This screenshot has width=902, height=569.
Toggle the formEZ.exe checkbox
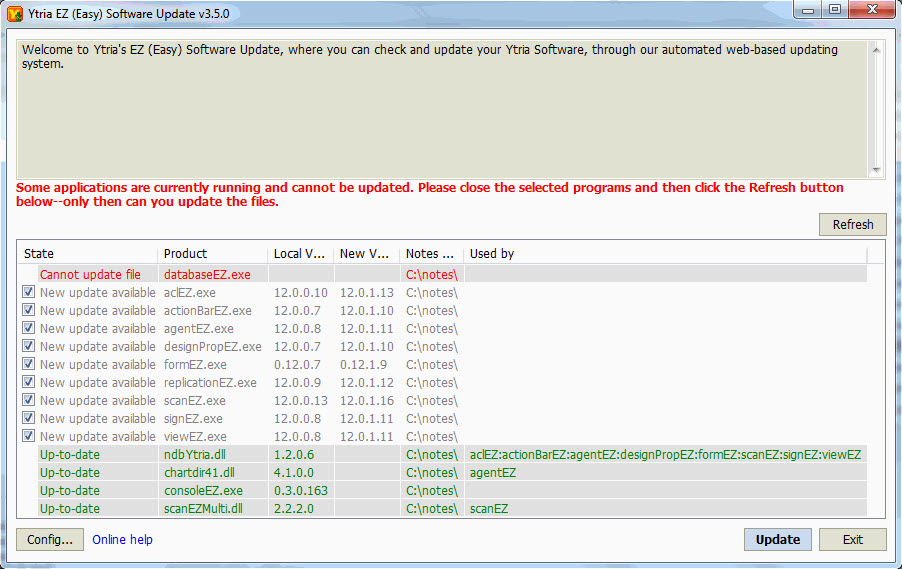(29, 365)
